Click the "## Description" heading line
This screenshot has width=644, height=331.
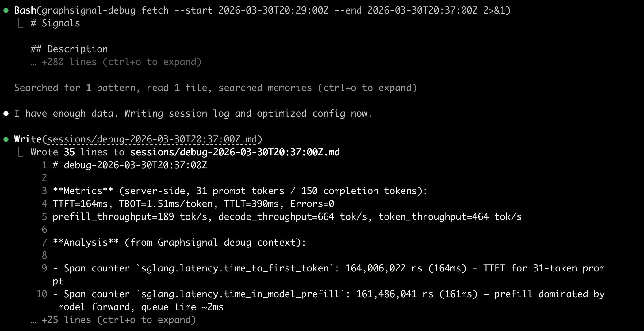click(69, 49)
